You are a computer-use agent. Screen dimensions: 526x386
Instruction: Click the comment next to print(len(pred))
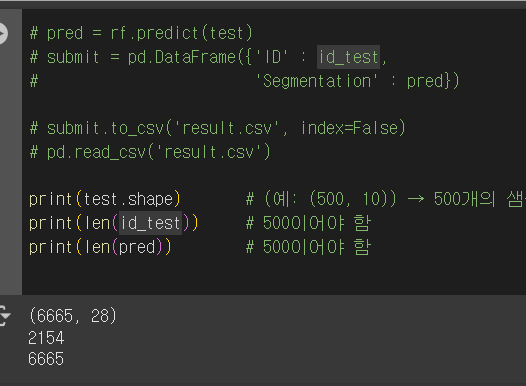click(308, 247)
